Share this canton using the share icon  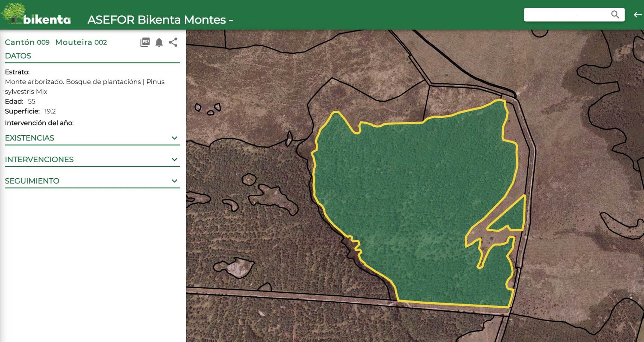173,42
